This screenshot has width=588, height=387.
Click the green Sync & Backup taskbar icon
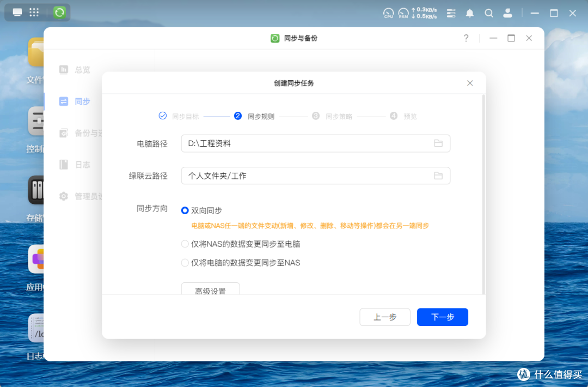pos(59,13)
